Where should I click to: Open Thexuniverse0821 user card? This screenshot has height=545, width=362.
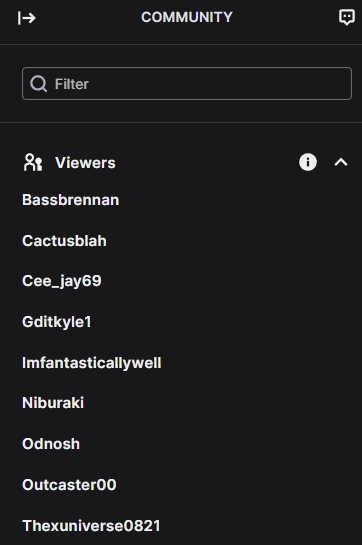point(91,526)
